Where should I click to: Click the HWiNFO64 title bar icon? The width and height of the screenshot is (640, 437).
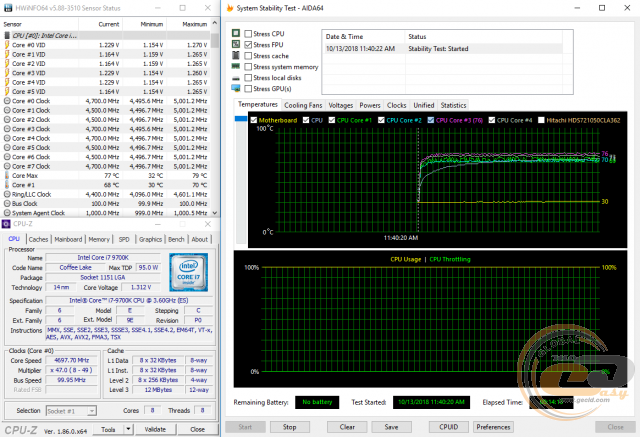tap(8, 8)
